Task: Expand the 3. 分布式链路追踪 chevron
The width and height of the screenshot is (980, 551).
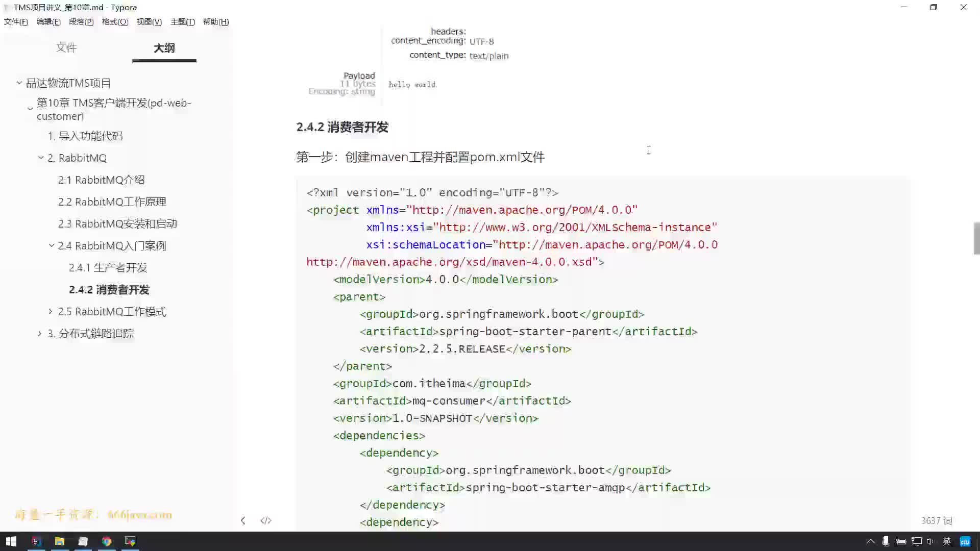Action: (40, 333)
